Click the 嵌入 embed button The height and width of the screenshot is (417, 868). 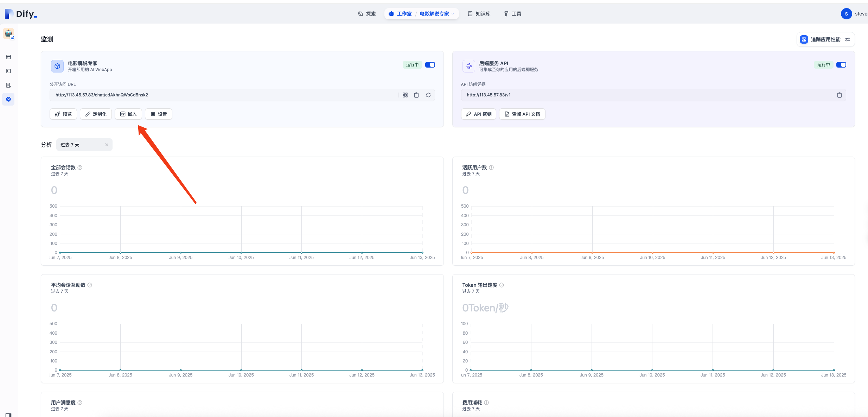click(x=128, y=114)
